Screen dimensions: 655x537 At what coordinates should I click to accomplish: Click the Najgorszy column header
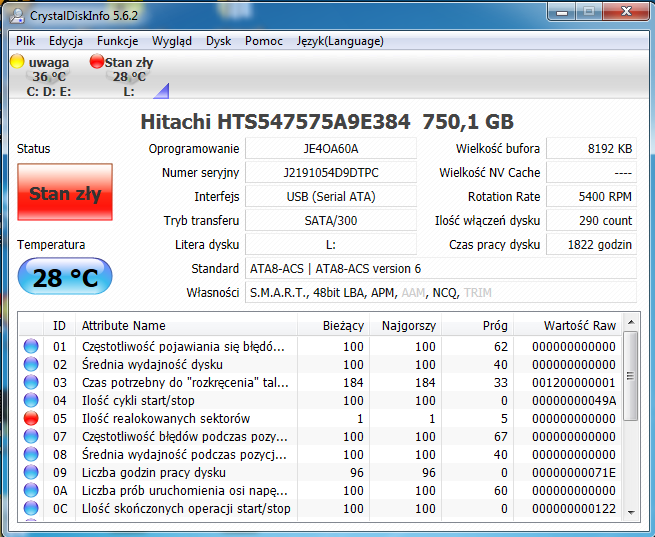(x=406, y=325)
